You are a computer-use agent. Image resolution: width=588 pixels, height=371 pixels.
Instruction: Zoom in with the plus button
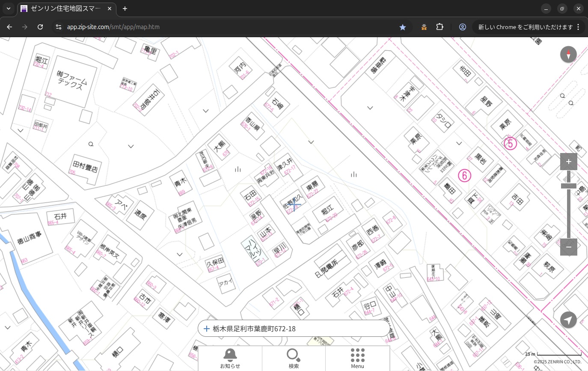569,162
